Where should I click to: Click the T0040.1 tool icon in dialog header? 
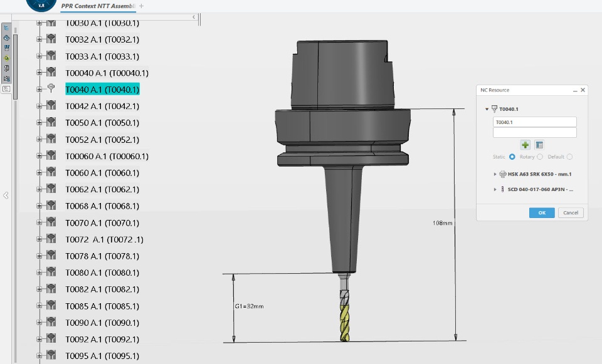point(494,109)
